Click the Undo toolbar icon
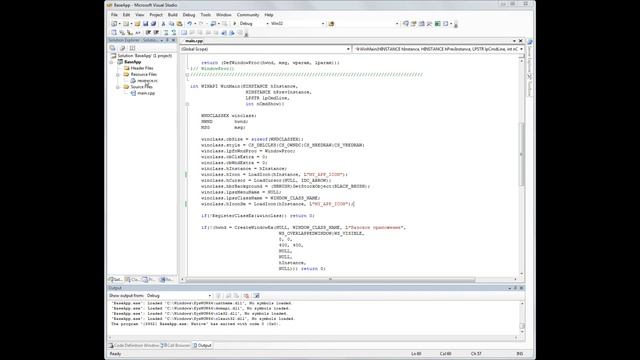The image size is (640, 360). [189, 24]
